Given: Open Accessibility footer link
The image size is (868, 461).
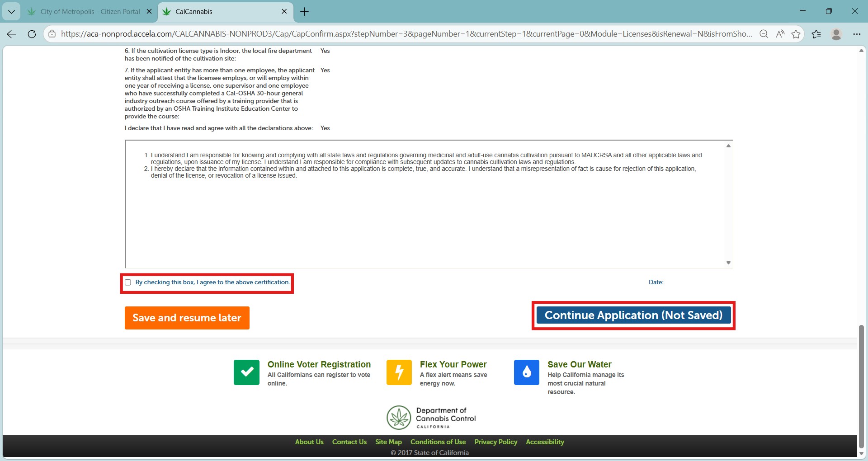Looking at the screenshot, I should click(x=545, y=442).
